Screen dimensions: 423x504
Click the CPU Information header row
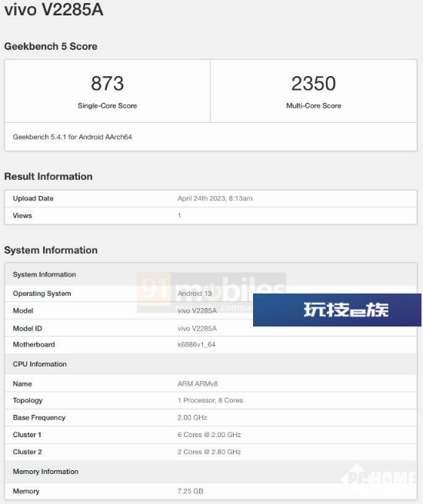click(211, 364)
